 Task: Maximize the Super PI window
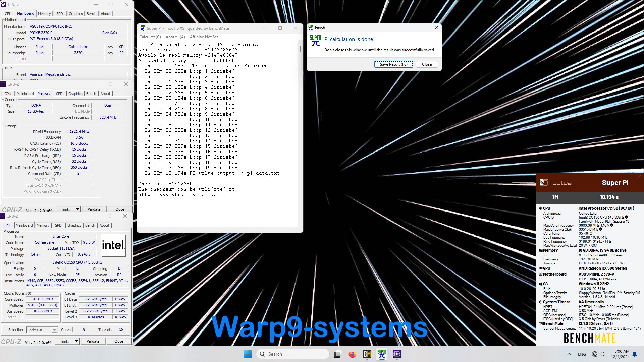280,28
